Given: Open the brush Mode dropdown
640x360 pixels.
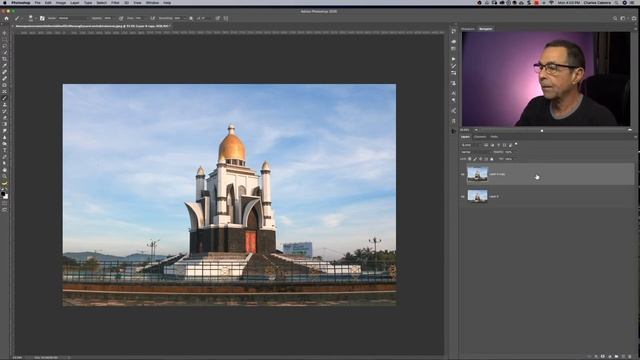Looking at the screenshot, I should (72, 18).
